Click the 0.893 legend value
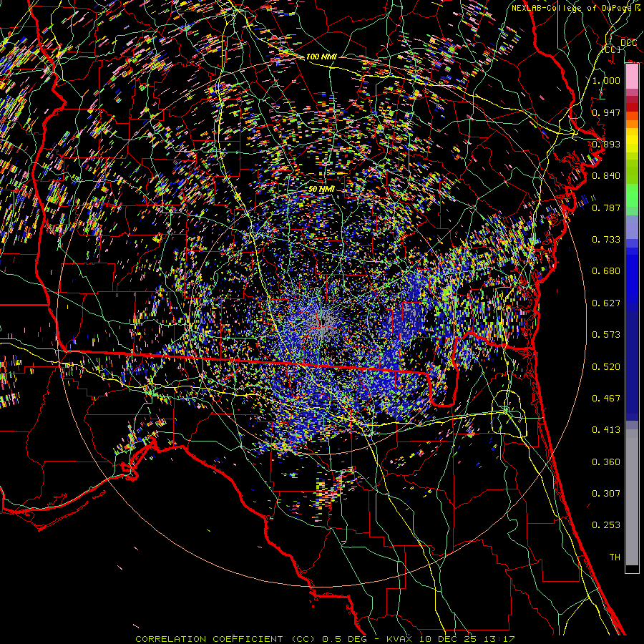 (606, 144)
